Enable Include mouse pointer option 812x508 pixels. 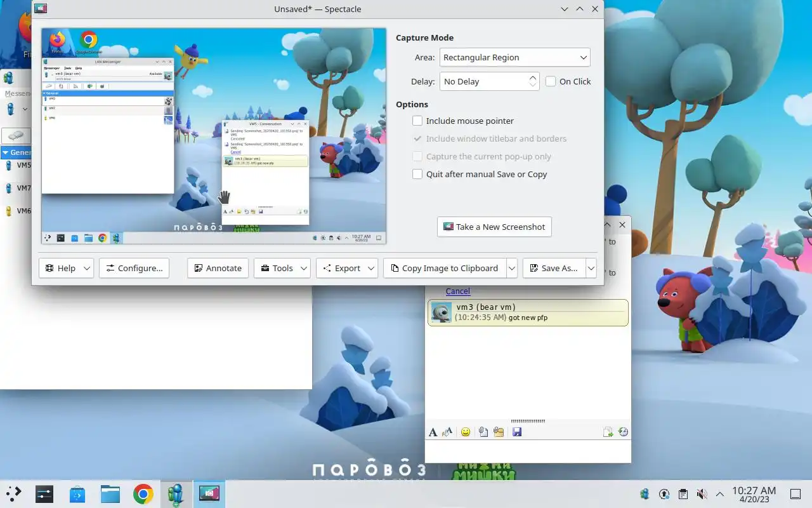[417, 121]
